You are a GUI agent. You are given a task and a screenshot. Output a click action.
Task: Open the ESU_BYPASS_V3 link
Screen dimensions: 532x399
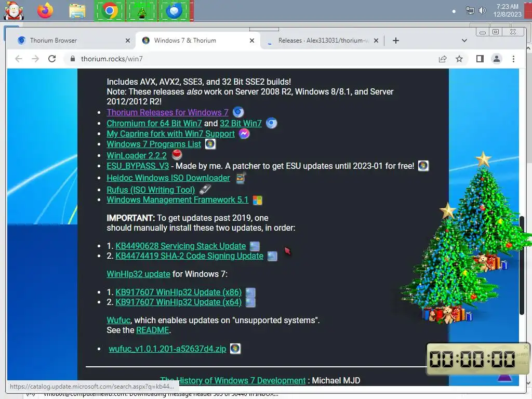click(x=138, y=166)
